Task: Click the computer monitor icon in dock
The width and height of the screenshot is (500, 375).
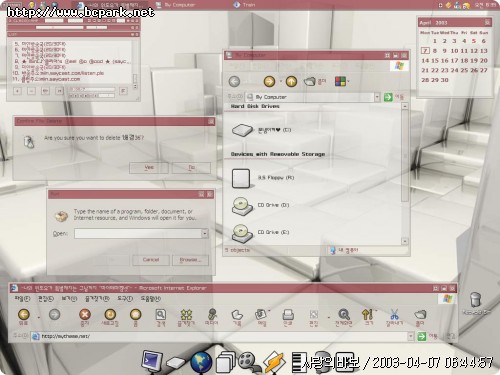Action: click(x=152, y=361)
